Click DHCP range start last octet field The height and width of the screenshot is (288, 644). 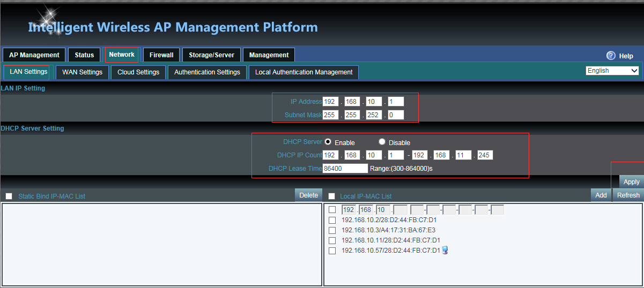(395, 155)
